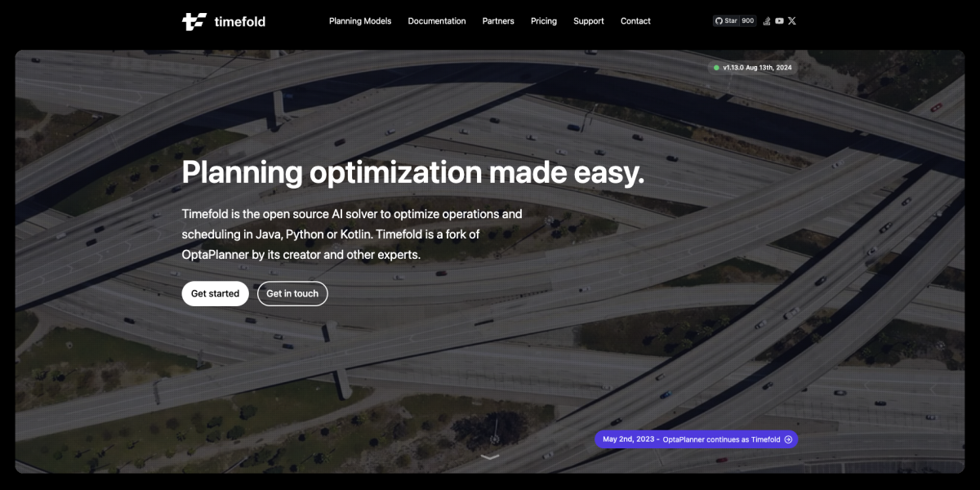This screenshot has height=490, width=980.
Task: Open the YouTube channel icon
Action: point(779,21)
